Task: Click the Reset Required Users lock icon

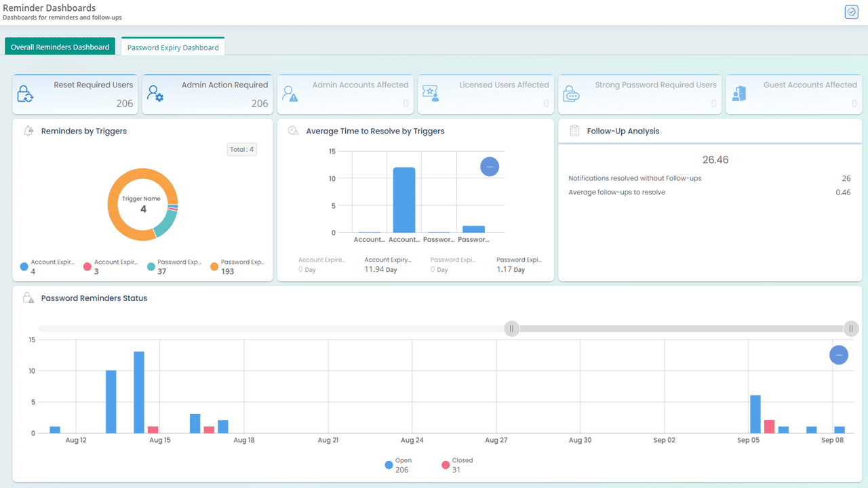Action: [x=25, y=94]
